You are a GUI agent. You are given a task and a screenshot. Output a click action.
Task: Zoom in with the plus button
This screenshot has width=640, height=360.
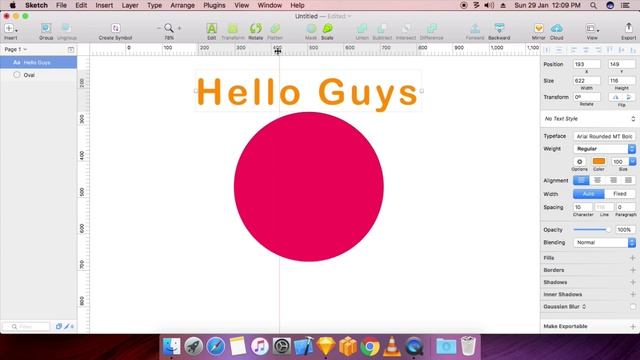pyautogui.click(x=179, y=28)
